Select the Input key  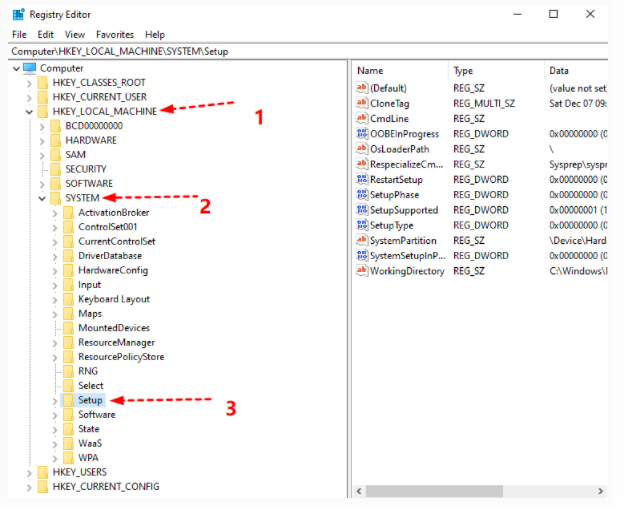[89, 285]
